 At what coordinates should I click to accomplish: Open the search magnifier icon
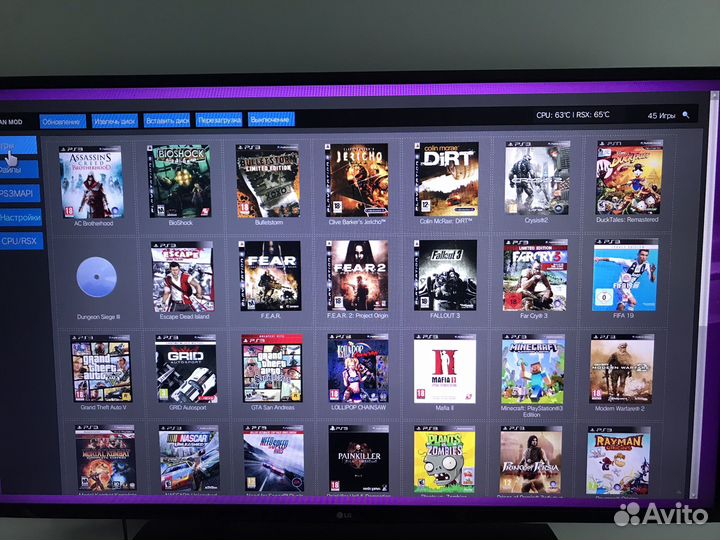686,115
